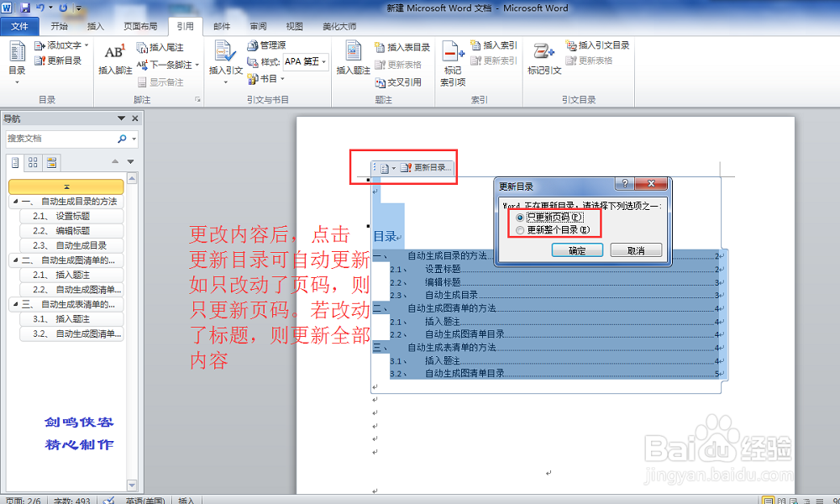Select the 只更新页码 radio option
The width and height of the screenshot is (840, 504).
pos(520,218)
